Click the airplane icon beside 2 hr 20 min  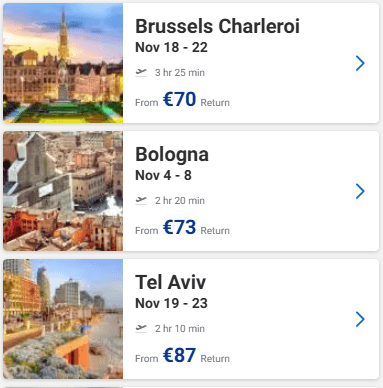coord(141,200)
